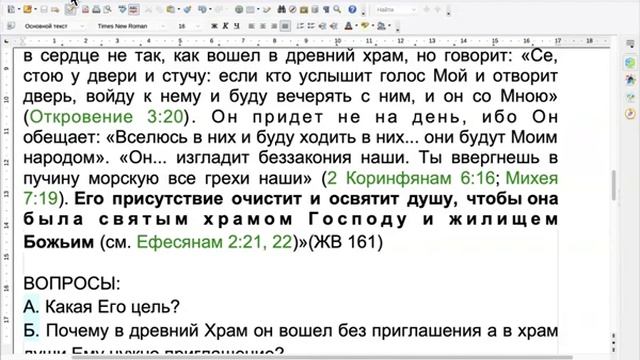This screenshot has width=640, height=360.
Task: Open Styles and Formatting icon left of style box
Action: click(x=11, y=26)
